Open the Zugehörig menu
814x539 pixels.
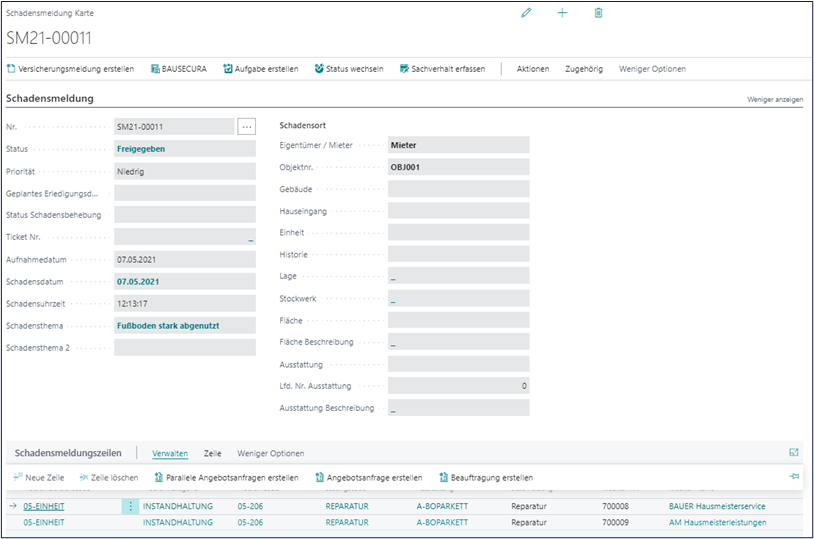584,69
